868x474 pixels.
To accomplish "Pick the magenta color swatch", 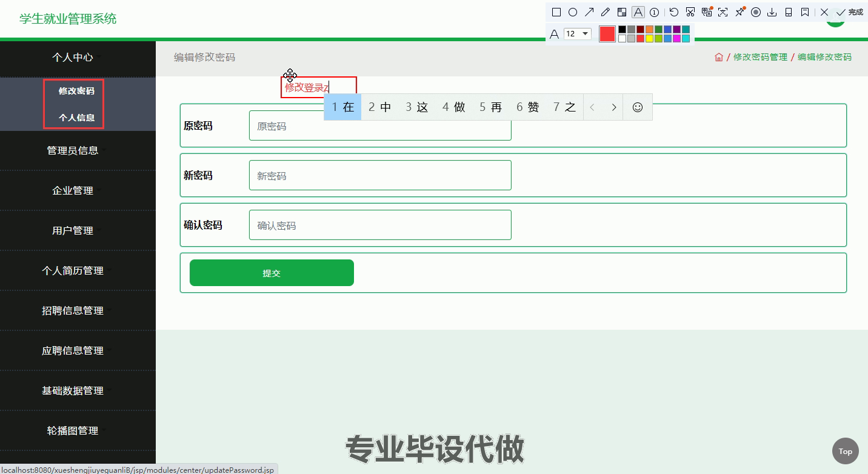I will coord(676,38).
